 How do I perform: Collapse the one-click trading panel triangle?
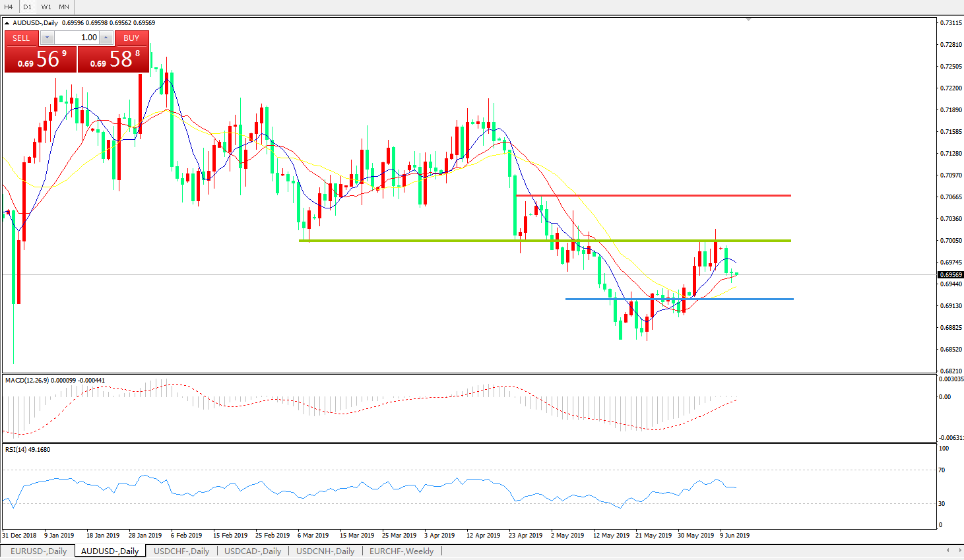pos(7,23)
